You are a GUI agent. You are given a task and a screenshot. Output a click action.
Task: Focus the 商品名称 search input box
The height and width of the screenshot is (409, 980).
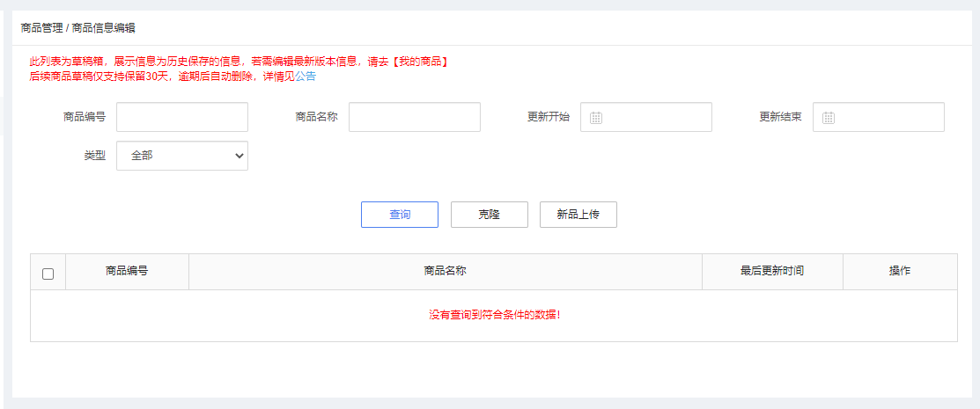414,117
